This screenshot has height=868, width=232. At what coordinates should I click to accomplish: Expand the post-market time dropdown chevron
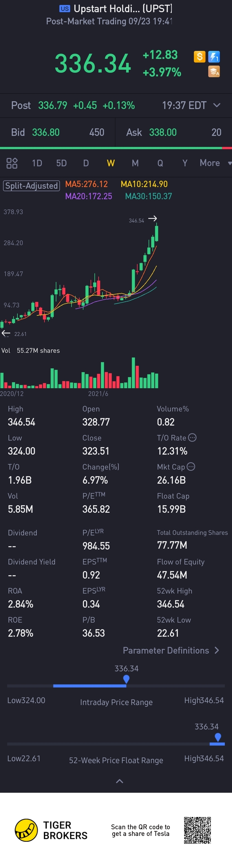tap(217, 105)
